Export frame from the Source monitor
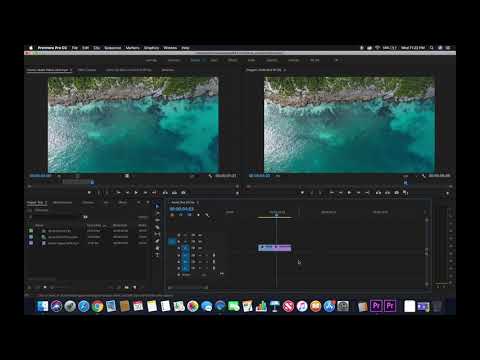480x360 pixels. [x=184, y=193]
